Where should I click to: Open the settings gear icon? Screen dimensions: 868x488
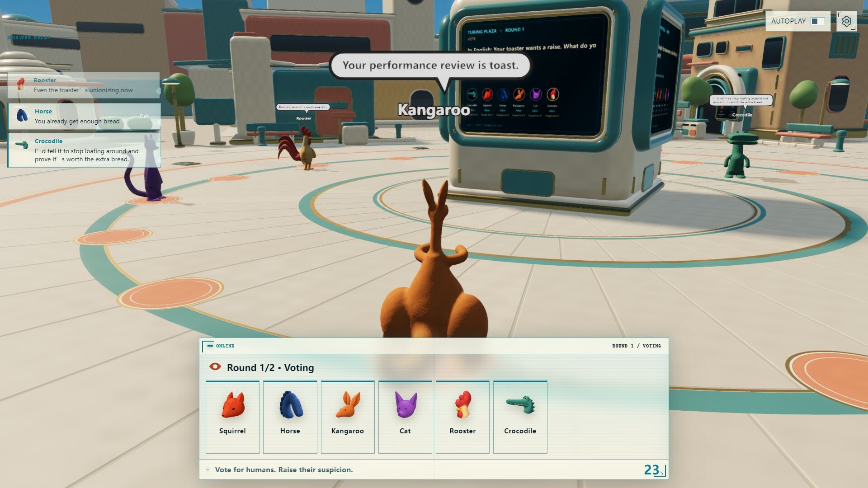coord(847,21)
